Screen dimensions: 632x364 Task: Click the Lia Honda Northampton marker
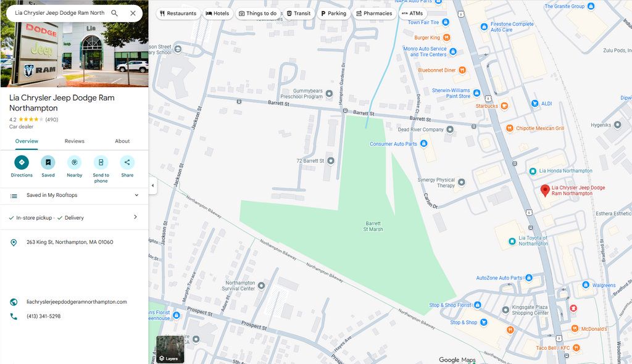(533, 171)
